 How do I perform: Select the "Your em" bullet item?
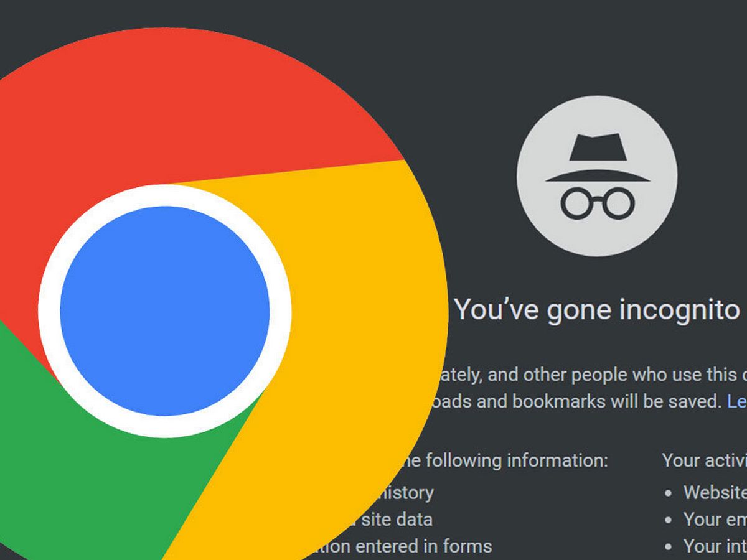click(715, 519)
